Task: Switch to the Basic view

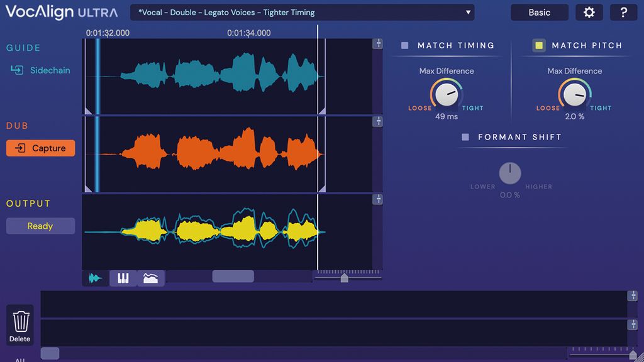Action: [x=539, y=12]
